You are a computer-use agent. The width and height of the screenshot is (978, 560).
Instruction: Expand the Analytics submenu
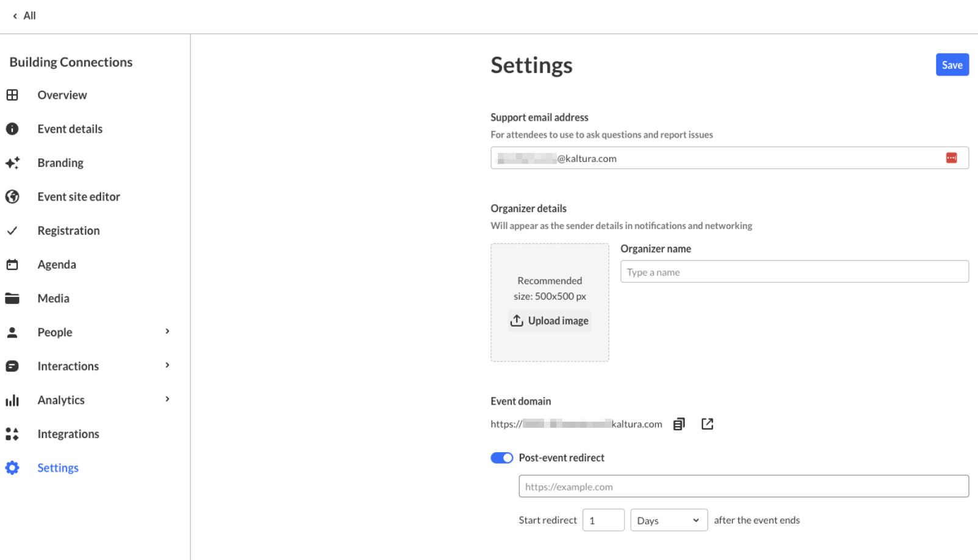(x=168, y=400)
